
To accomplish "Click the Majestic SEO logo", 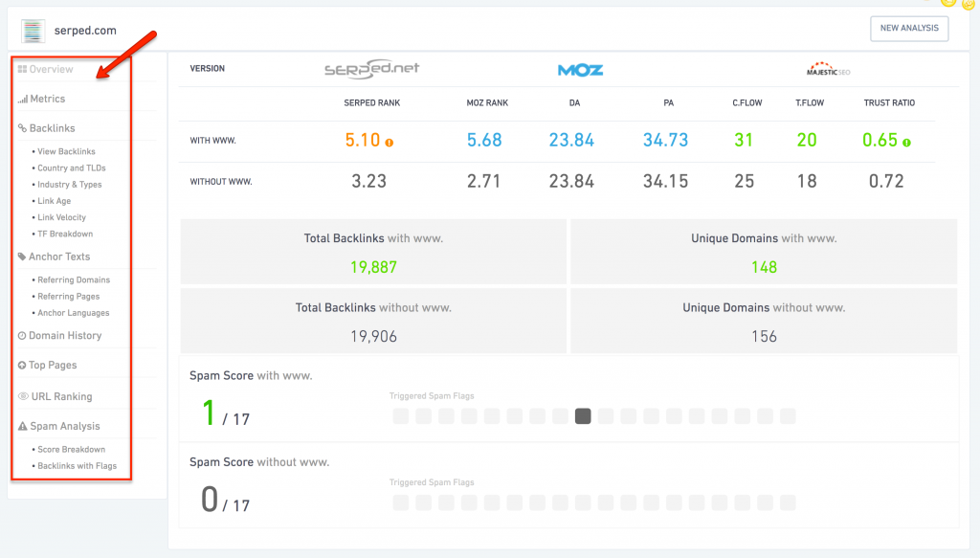I will [x=828, y=69].
